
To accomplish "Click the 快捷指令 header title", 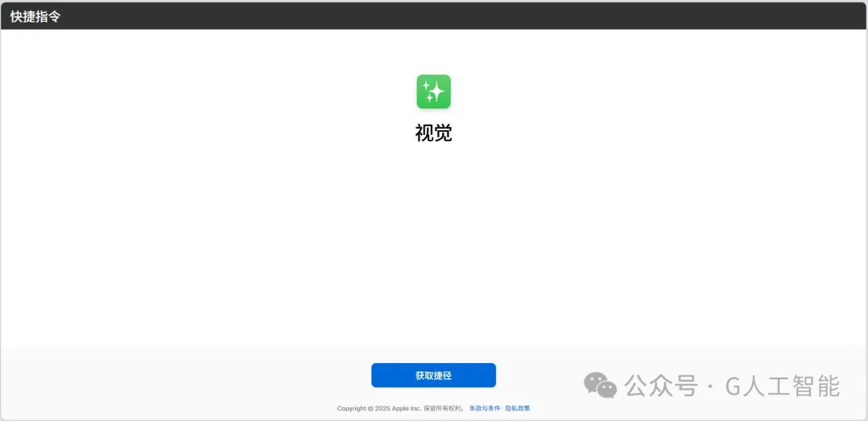I will tap(35, 17).
